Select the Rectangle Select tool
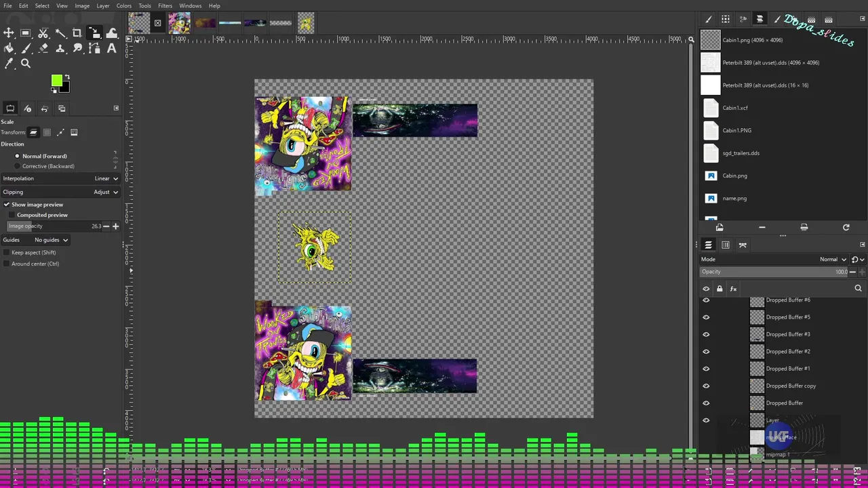The image size is (868, 488). point(26,33)
